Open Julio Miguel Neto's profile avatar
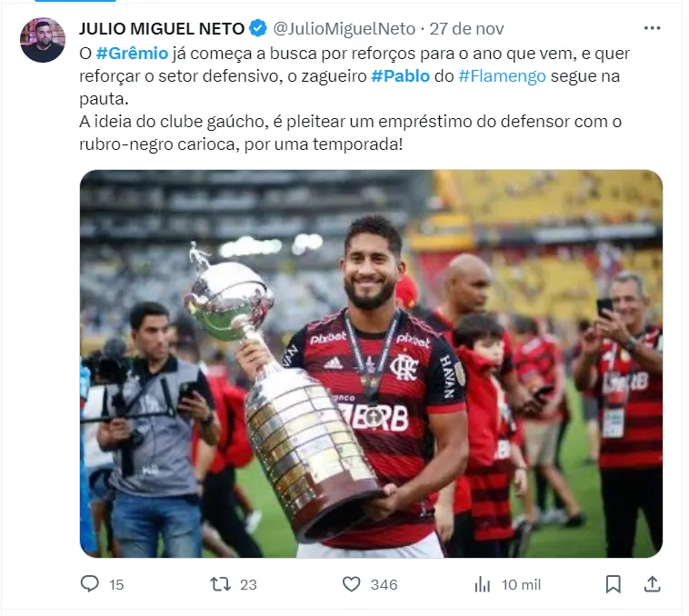The height and width of the screenshot is (616, 689). pos(43,40)
